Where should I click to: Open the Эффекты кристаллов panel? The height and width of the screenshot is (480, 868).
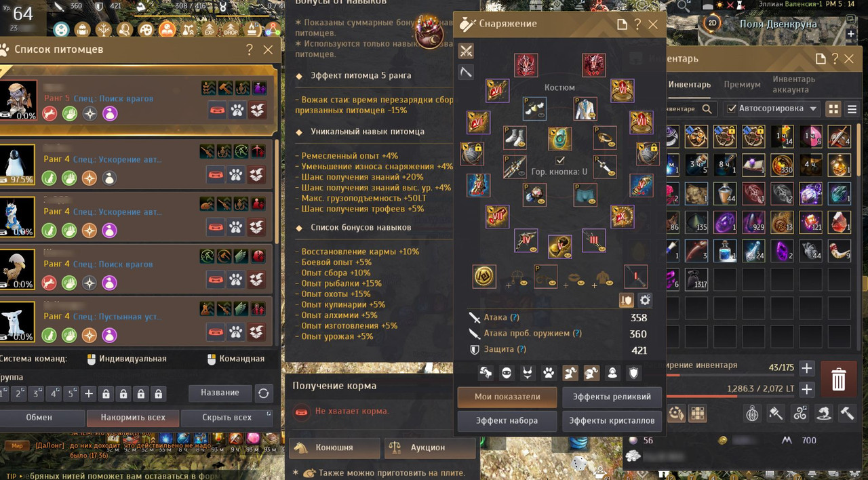tap(614, 420)
